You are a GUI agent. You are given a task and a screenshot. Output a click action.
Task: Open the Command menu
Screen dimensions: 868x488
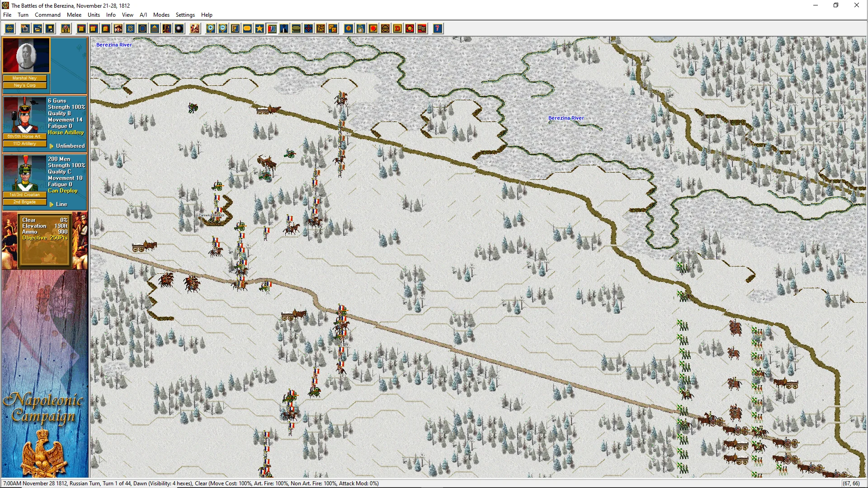[47, 15]
